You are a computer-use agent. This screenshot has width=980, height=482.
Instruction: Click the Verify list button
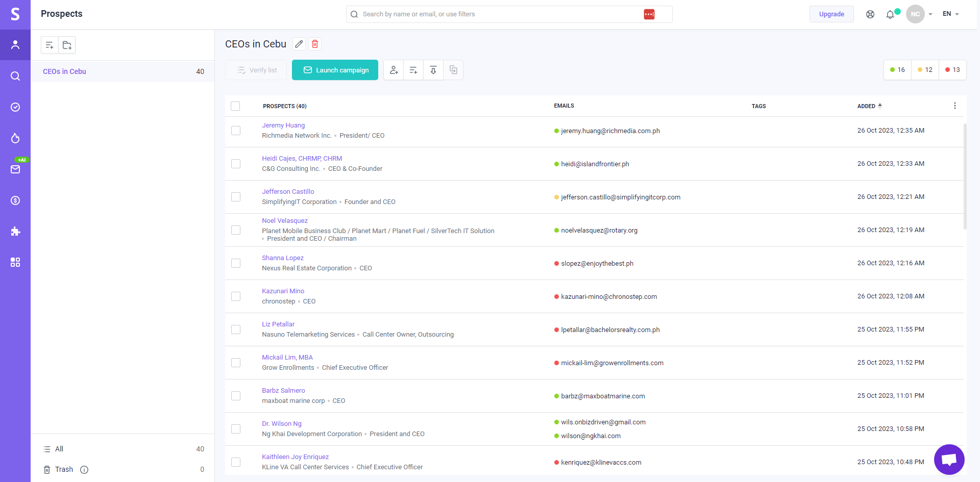click(256, 70)
